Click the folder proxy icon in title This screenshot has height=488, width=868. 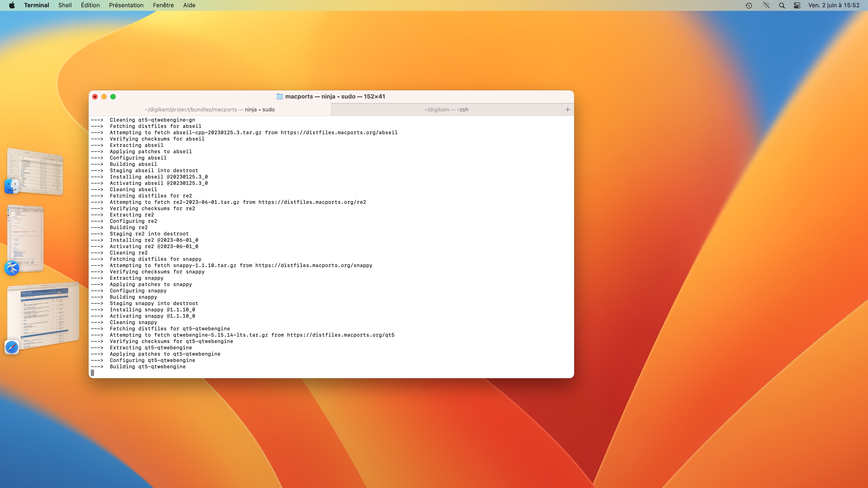point(279,97)
